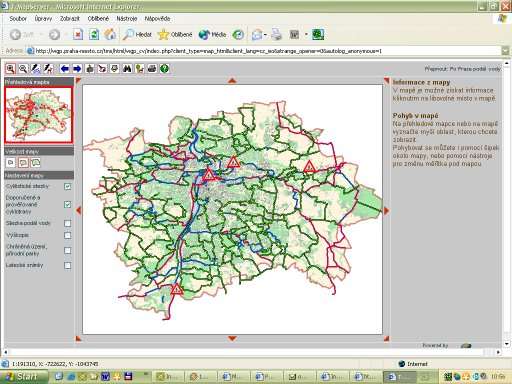512x384 pixels.
Task: Select the zoom in magnifier tool
Action: [x=10, y=69]
